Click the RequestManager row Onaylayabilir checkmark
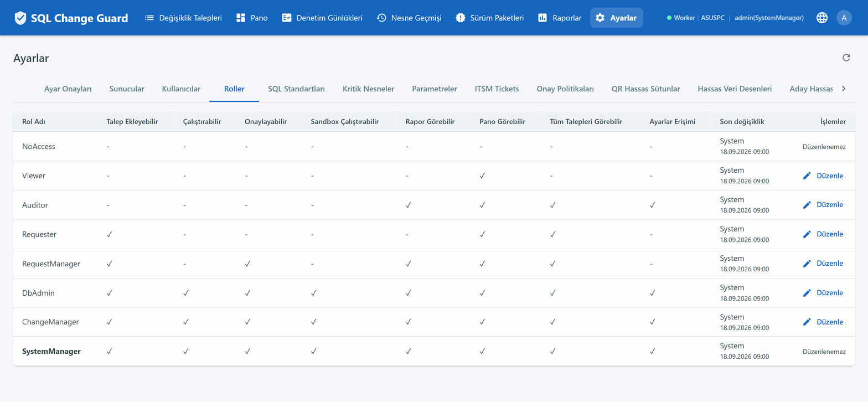Image resolution: width=868 pixels, height=402 pixels. 247,264
